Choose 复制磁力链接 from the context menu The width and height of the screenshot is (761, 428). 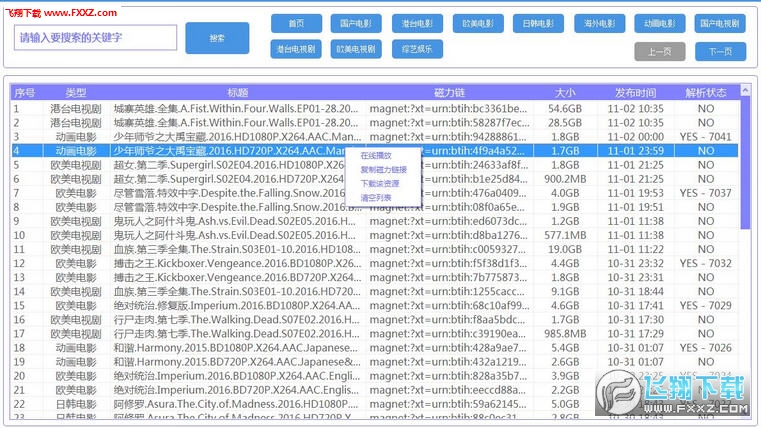click(x=383, y=170)
